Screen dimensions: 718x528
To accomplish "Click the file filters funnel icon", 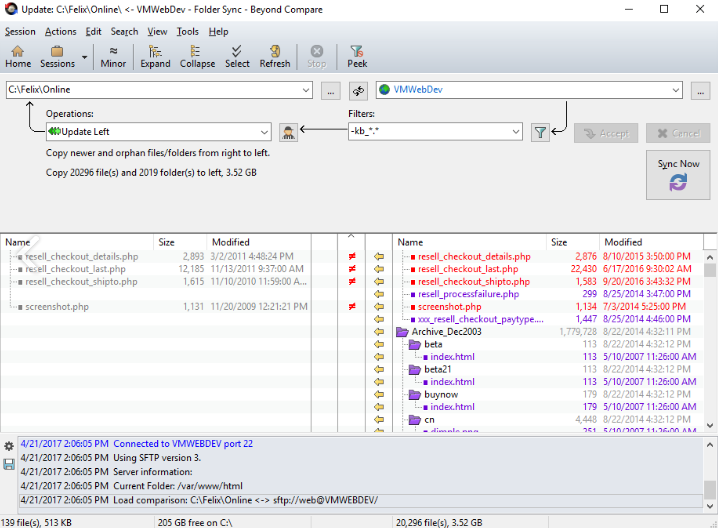I will coord(540,132).
